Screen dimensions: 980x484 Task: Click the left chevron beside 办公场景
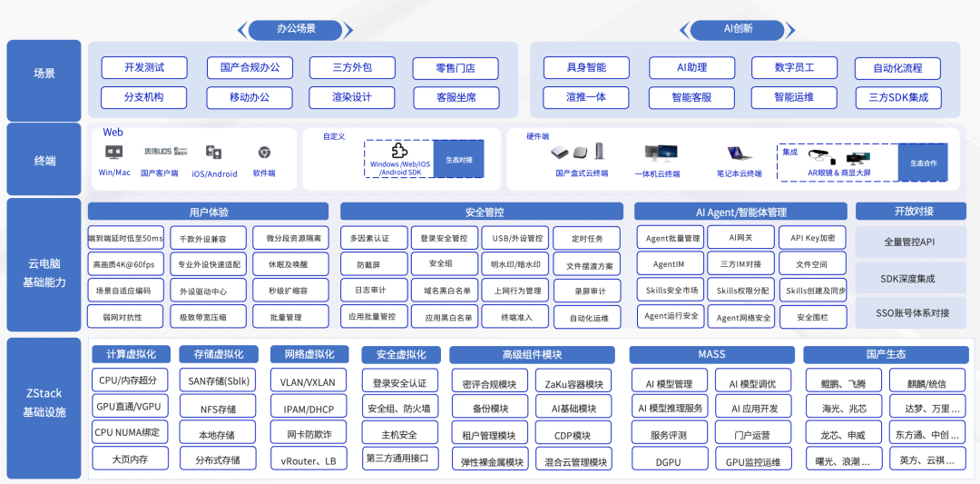click(x=243, y=29)
